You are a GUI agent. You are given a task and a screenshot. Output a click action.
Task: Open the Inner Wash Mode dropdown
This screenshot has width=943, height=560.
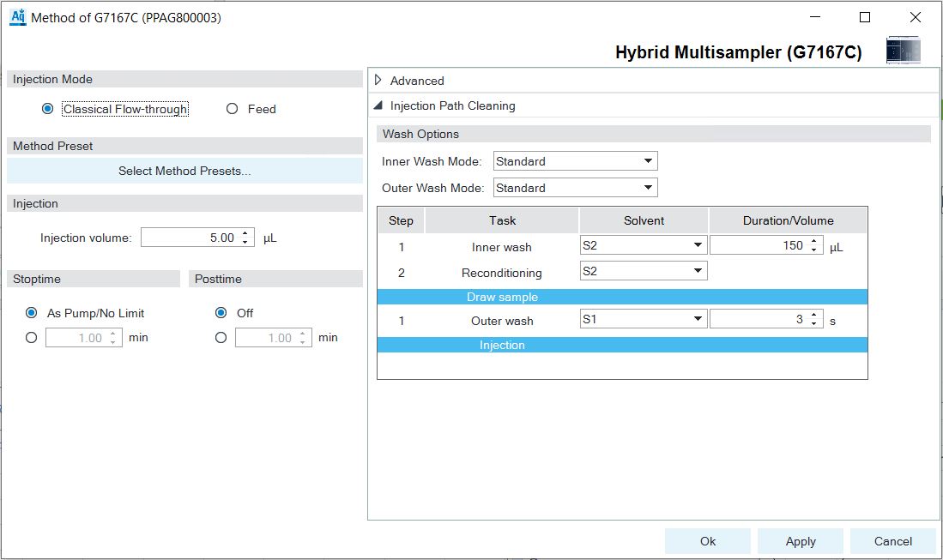(x=648, y=161)
